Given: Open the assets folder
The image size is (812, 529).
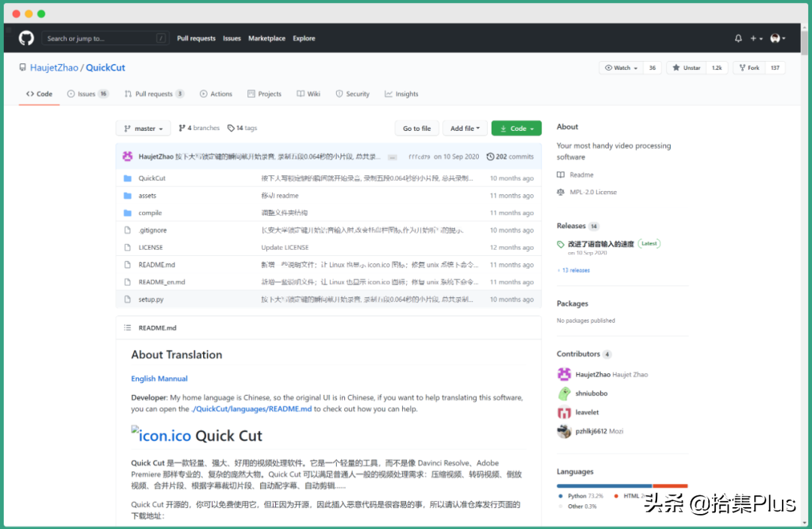Looking at the screenshot, I should (x=147, y=196).
